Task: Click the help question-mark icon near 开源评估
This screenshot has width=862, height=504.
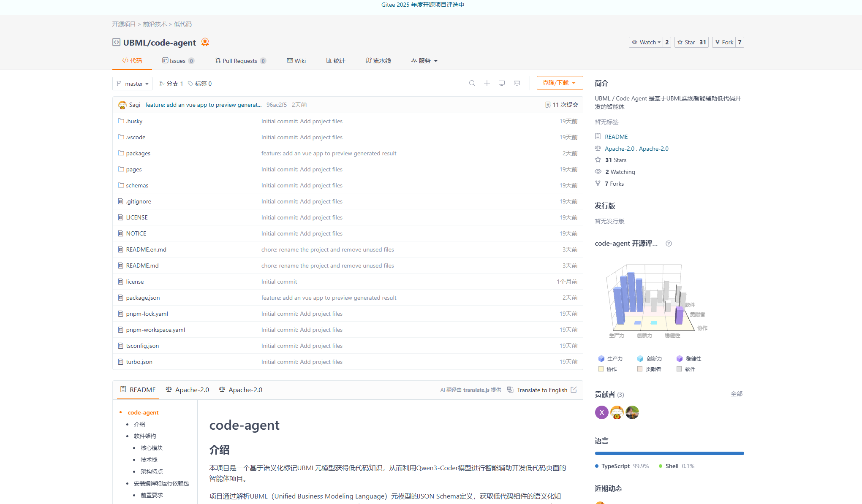Action: pos(669,244)
